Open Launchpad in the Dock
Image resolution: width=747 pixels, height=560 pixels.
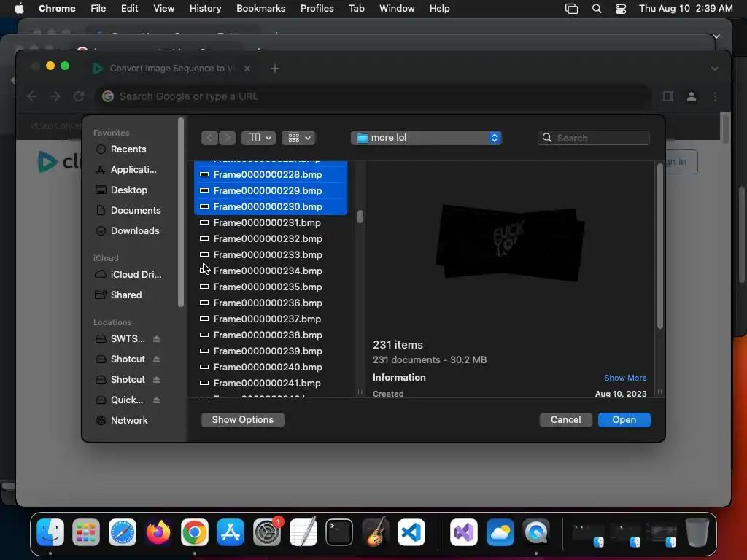coord(86,532)
